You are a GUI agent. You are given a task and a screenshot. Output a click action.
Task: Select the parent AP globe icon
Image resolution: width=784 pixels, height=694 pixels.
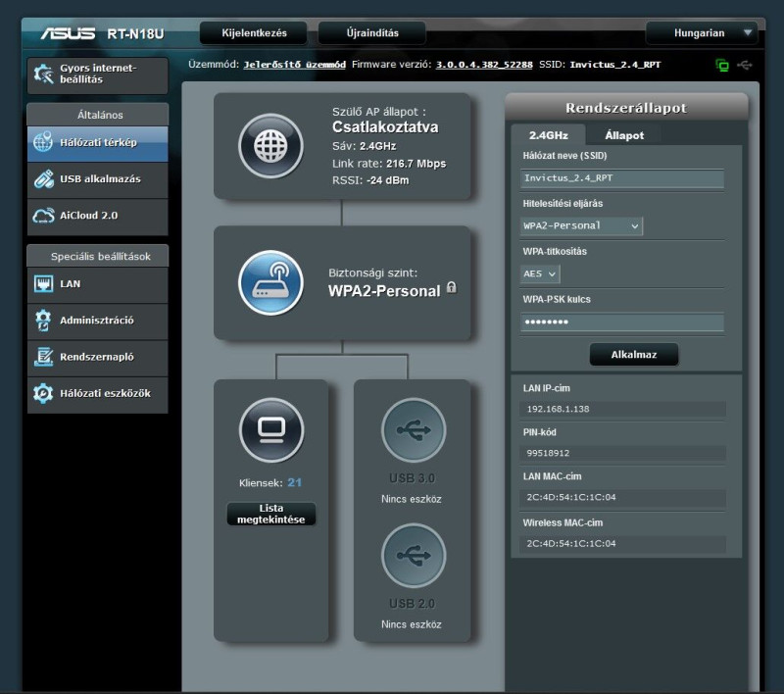pos(271,146)
